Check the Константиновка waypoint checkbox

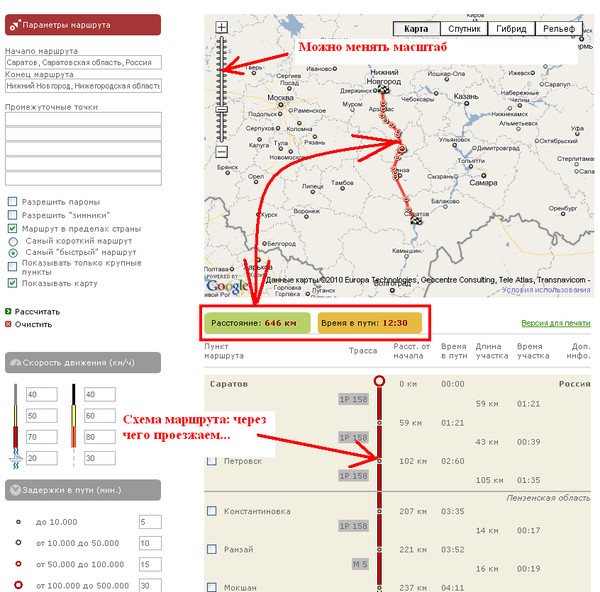[212, 511]
